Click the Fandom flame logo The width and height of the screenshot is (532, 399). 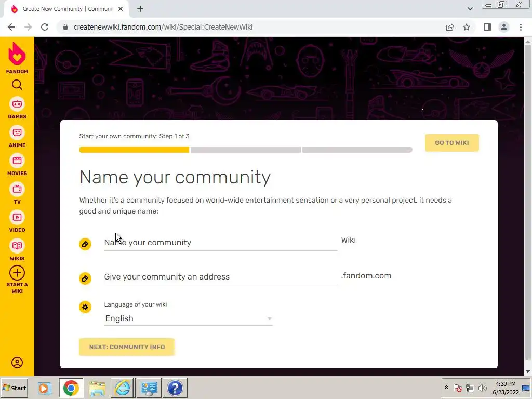click(x=17, y=54)
